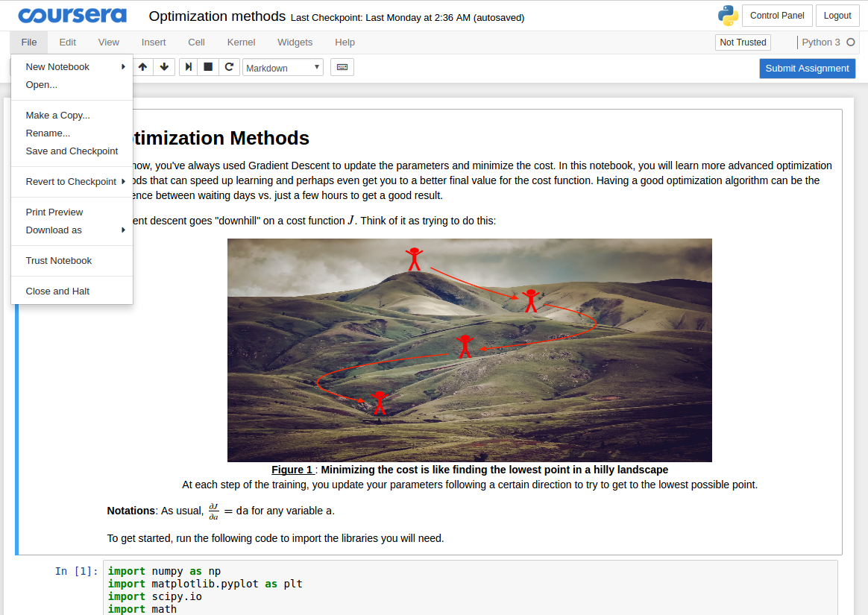Expand the Revert to Checkpoint submenu

tap(72, 182)
